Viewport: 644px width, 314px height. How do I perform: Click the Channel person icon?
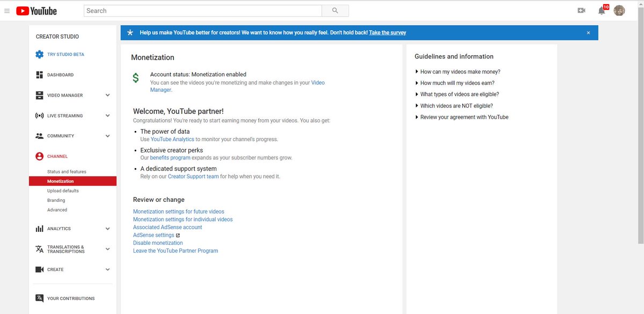point(39,156)
